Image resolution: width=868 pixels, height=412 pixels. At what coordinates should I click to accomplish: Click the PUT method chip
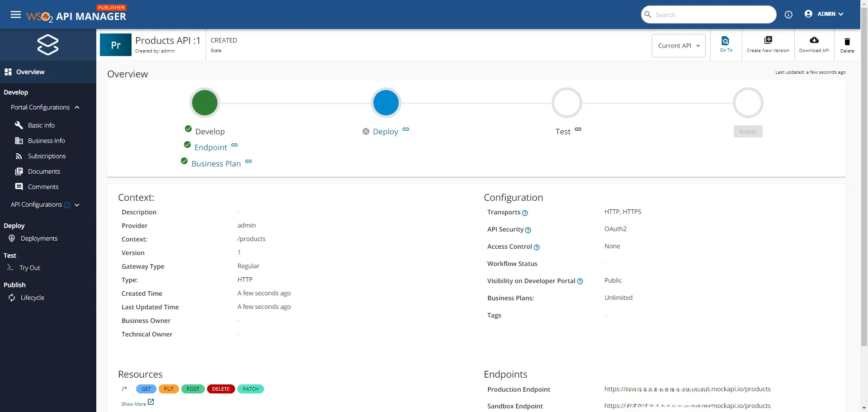pyautogui.click(x=169, y=389)
